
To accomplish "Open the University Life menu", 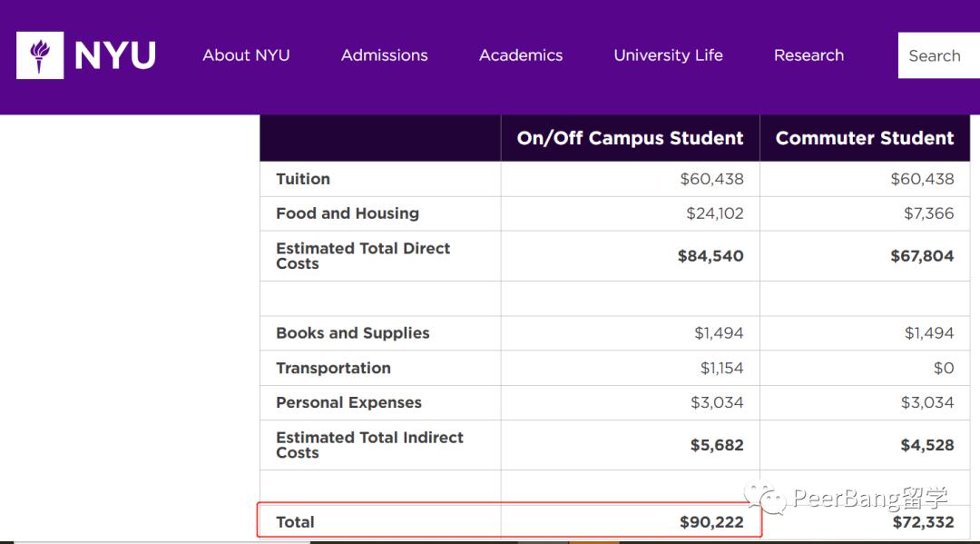I will 668,55.
